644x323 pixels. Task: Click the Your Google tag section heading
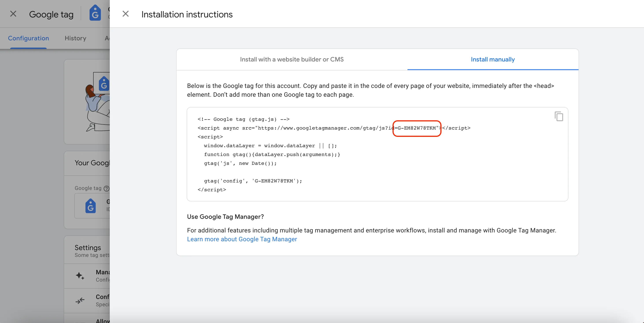(x=92, y=163)
